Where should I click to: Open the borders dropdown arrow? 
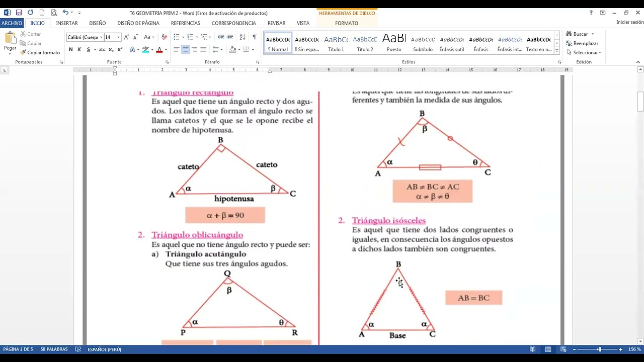tap(253, 50)
